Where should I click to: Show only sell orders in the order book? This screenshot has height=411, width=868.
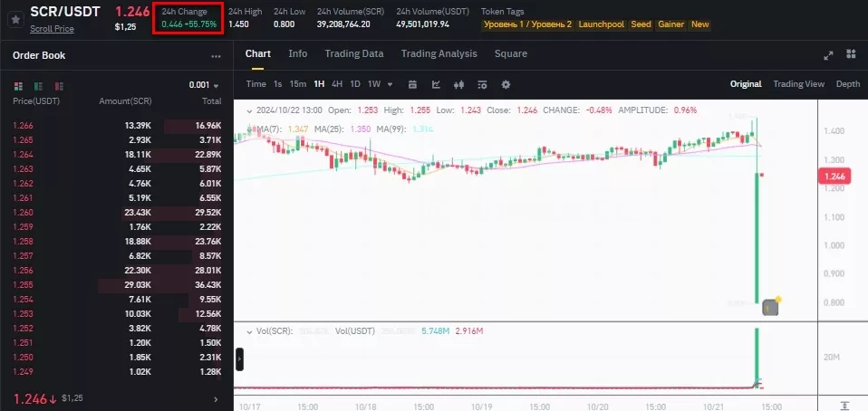point(59,86)
